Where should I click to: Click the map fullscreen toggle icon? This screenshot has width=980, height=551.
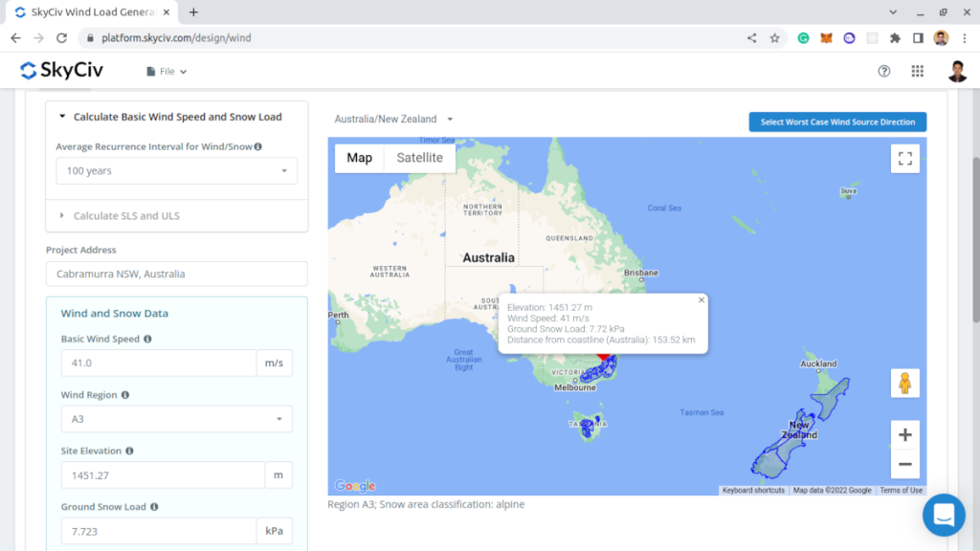pos(904,158)
